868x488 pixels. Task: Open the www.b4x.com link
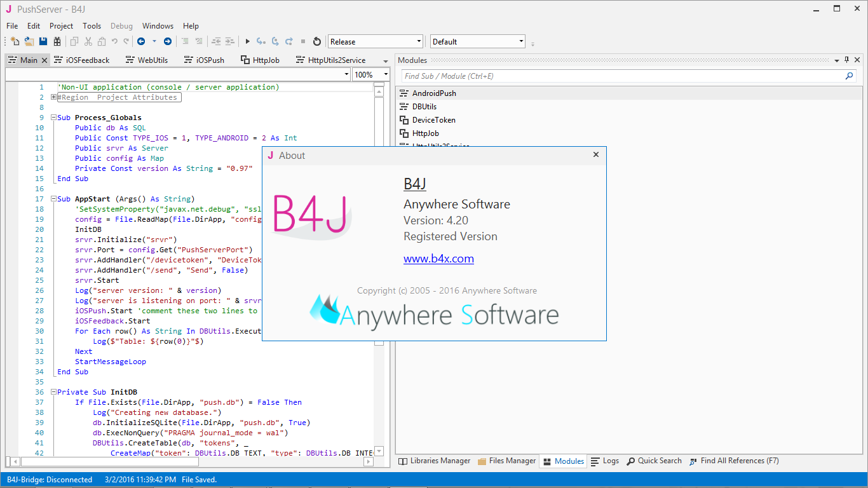click(438, 259)
